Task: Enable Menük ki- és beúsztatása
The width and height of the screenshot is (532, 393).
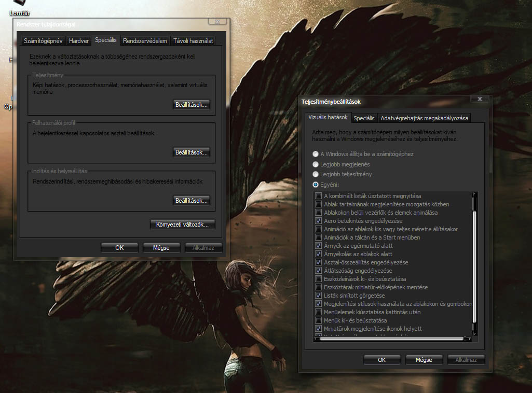Action: click(319, 320)
